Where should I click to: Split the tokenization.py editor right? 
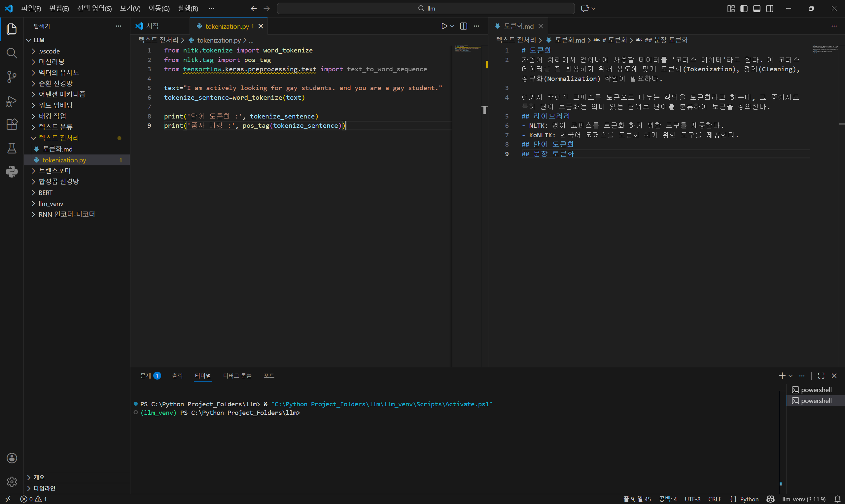[x=463, y=26]
